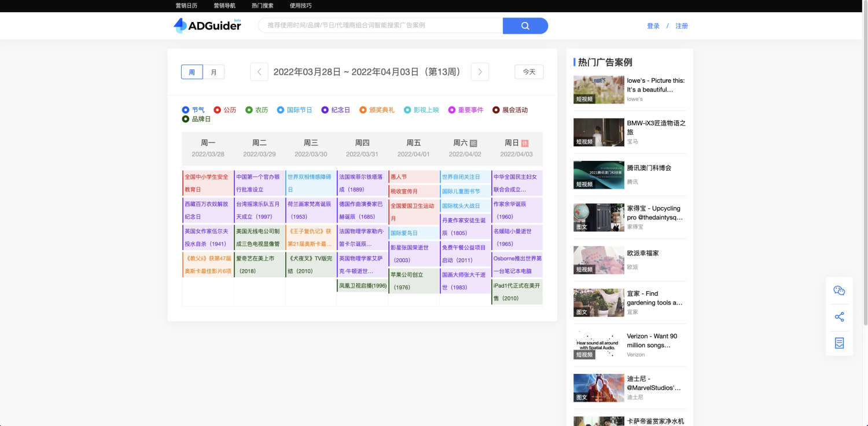Open the Osborne推出世界第一台笔记本电脑 event
This screenshot has width=868, height=426.
[x=517, y=265]
